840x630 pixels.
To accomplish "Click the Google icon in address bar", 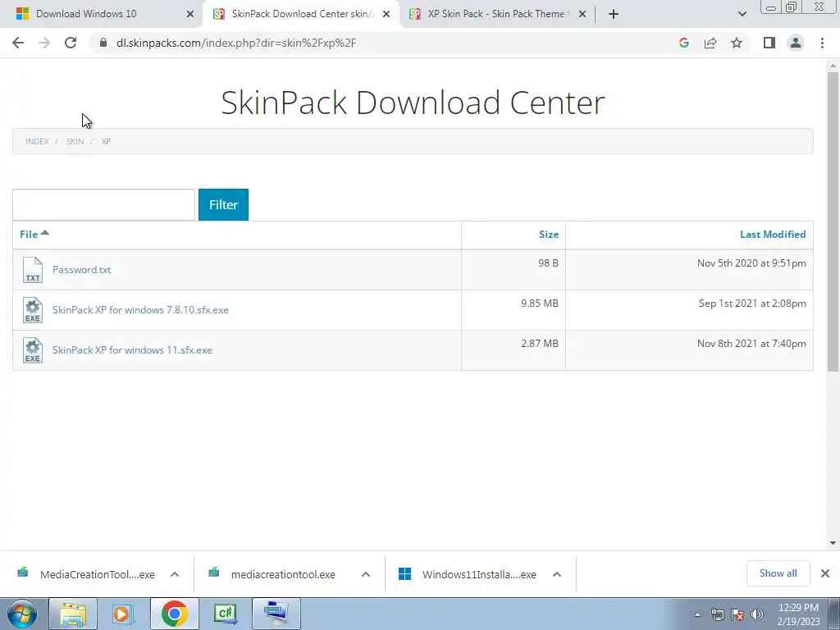I will (x=683, y=43).
